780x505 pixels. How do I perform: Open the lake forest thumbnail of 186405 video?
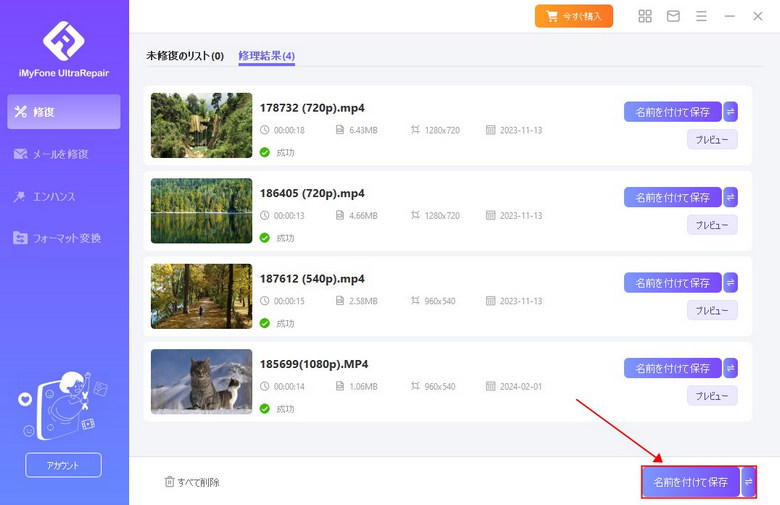(201, 211)
